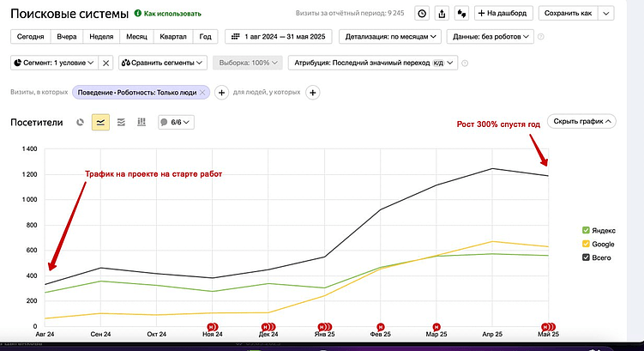
Task: Click the compare periods icon next to export
Action: click(x=461, y=13)
